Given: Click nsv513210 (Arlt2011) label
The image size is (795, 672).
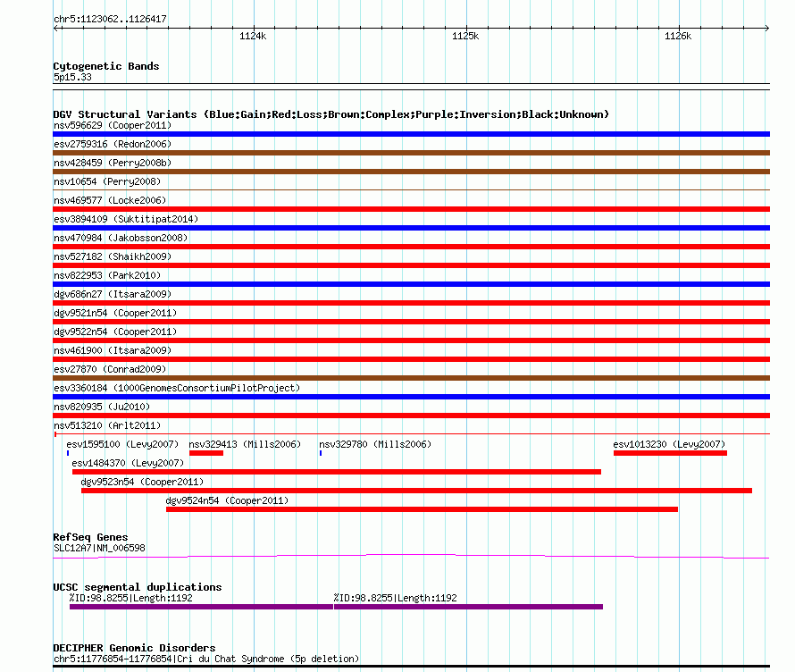Looking at the screenshot, I should coord(107,425).
